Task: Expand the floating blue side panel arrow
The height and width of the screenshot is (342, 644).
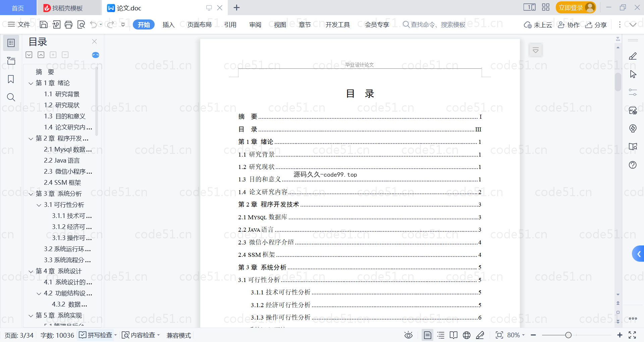Action: click(x=639, y=254)
